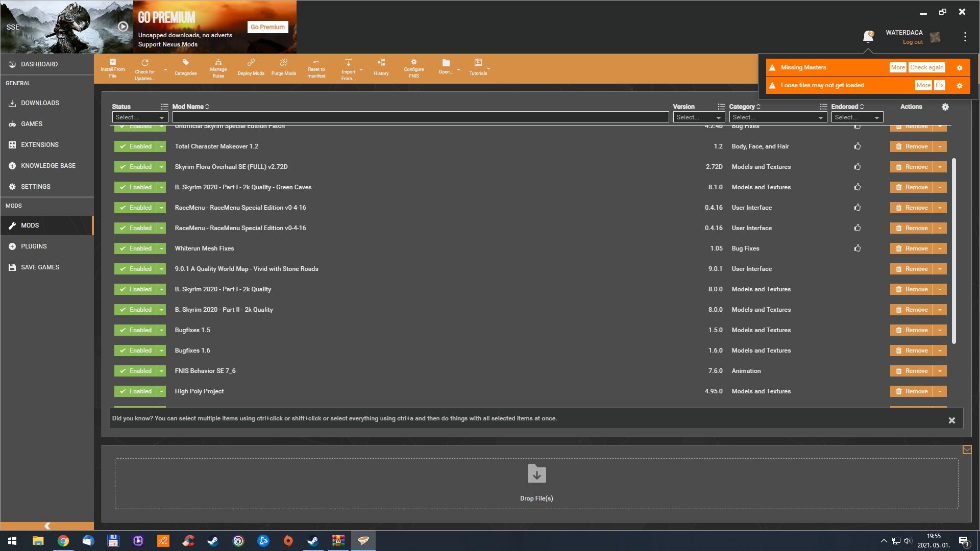Click play button on SSE game banner
The width and height of the screenshot is (980, 551).
pyautogui.click(x=123, y=27)
